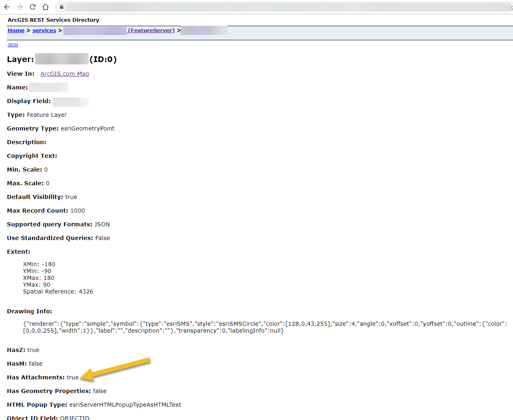Image resolution: width=513 pixels, height=420 pixels.
Task: Open the Home breadcrumb link
Action: (16, 31)
